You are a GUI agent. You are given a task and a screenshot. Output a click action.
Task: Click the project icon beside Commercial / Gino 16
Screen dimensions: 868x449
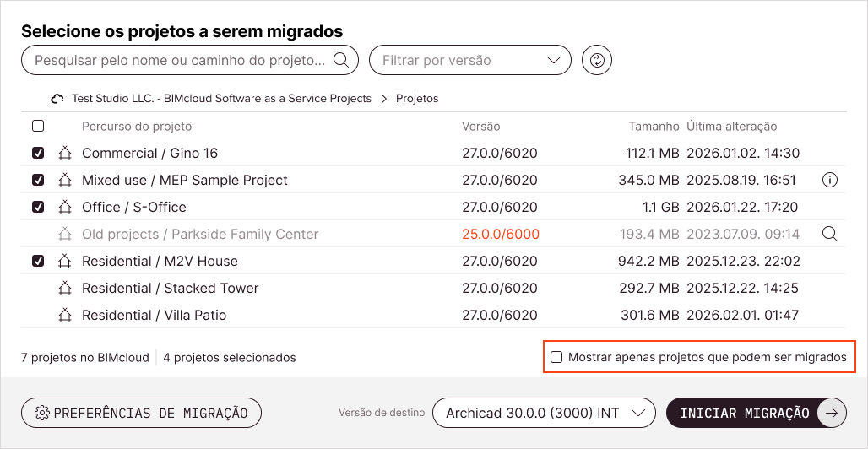coord(65,153)
